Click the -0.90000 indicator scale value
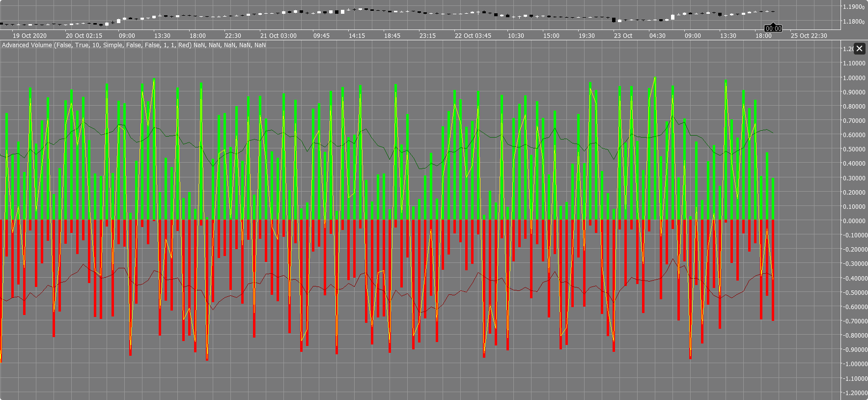 (854, 350)
